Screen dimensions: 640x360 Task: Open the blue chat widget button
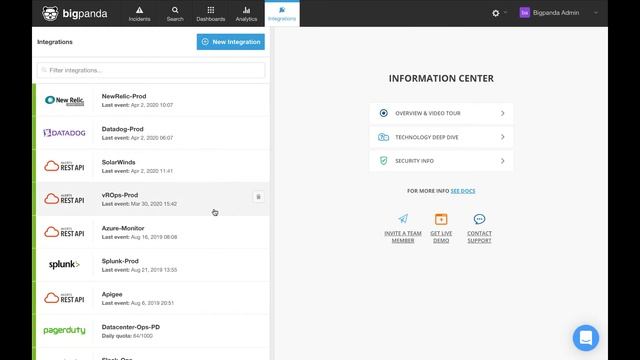tap(586, 338)
